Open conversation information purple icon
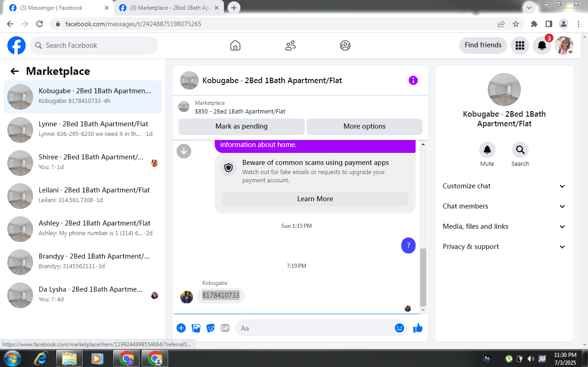This screenshot has width=588, height=367. 413,80
